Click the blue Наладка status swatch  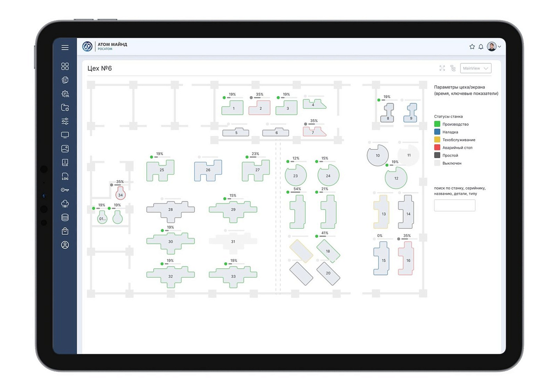point(437,132)
